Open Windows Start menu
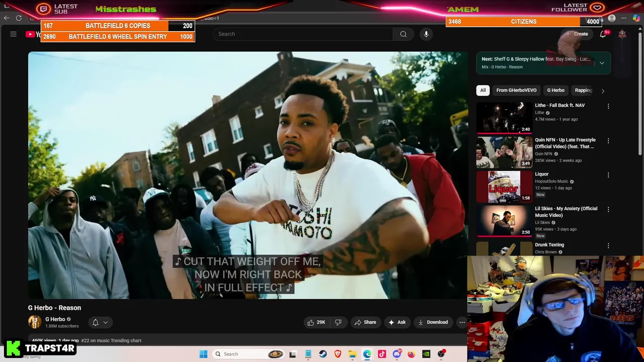Viewport: 644px width, 362px height. (x=203, y=354)
